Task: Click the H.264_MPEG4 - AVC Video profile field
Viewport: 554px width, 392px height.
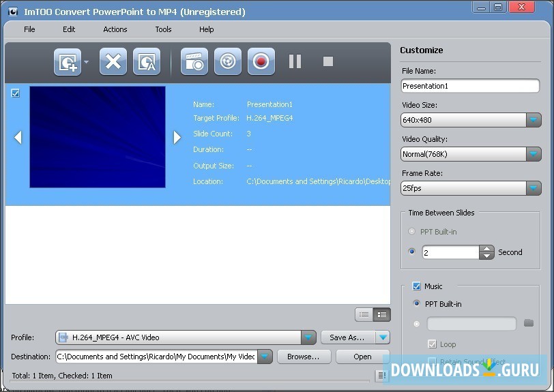Action: pos(179,337)
